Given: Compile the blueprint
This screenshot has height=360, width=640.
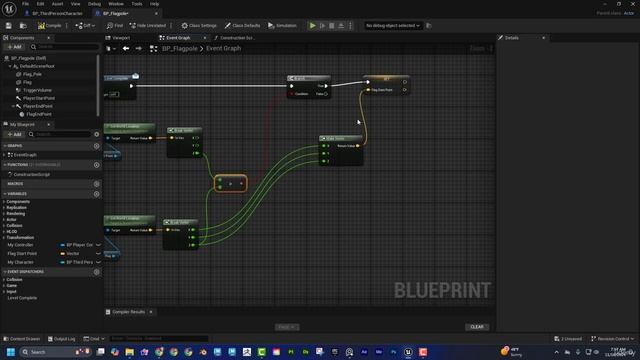Looking at the screenshot, I should pyautogui.click(x=49, y=26).
